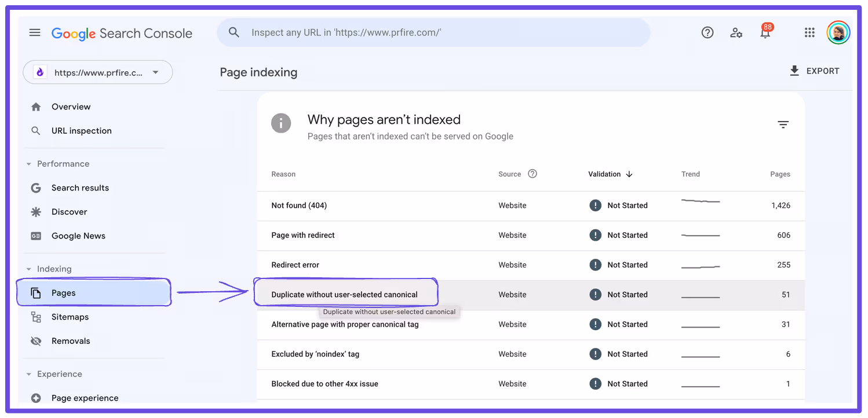Image resolution: width=868 pixels, height=418 pixels.
Task: Click the Trend column header
Action: coord(691,174)
